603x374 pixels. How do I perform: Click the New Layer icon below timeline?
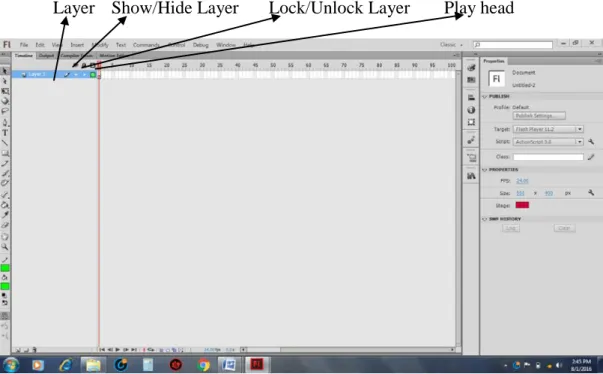coord(18,350)
